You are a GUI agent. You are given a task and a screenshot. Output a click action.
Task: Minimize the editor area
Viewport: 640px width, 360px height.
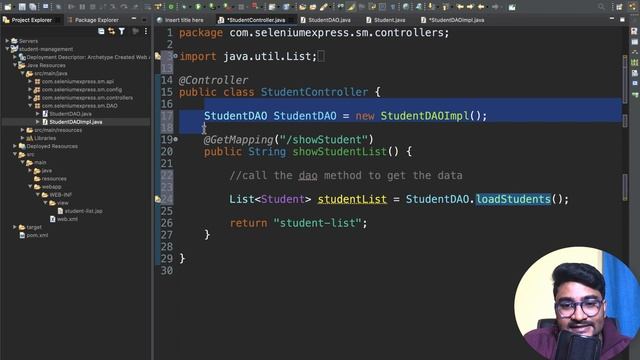tap(612, 19)
